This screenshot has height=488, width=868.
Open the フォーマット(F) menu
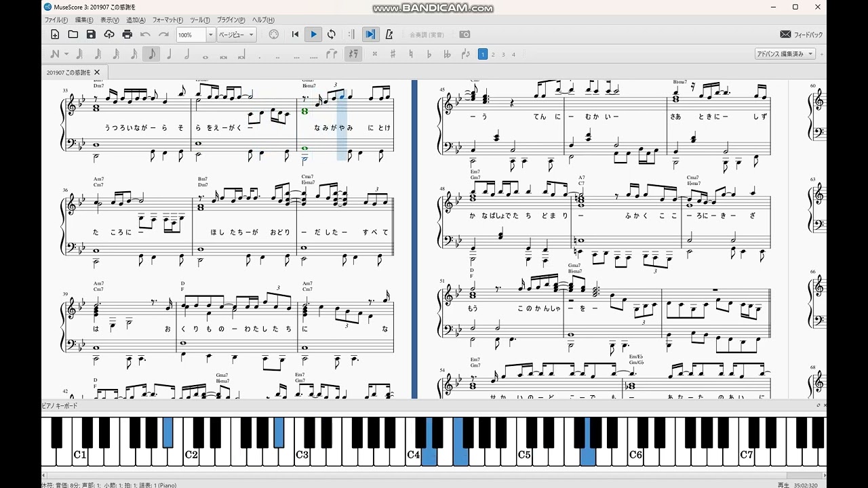click(167, 20)
